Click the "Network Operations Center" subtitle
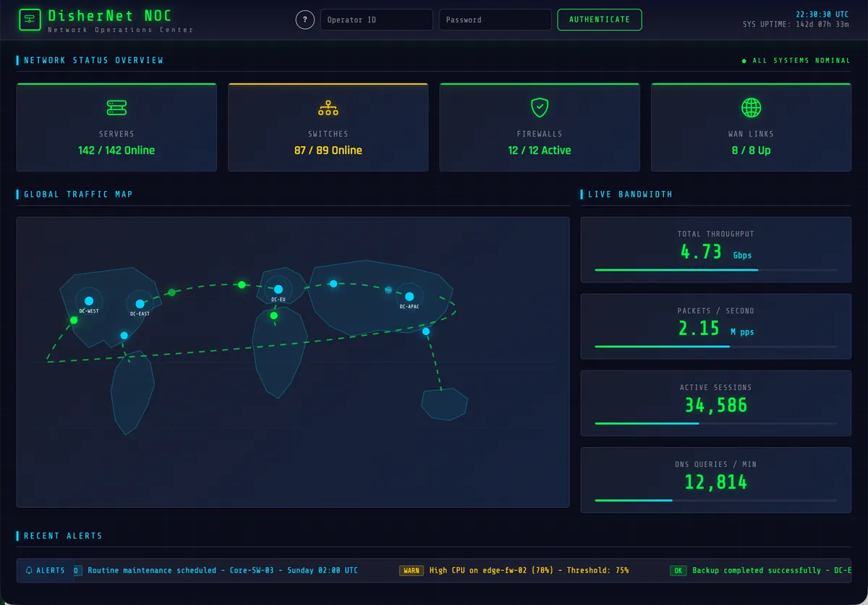Viewport: 868px width, 605px height. 121,30
